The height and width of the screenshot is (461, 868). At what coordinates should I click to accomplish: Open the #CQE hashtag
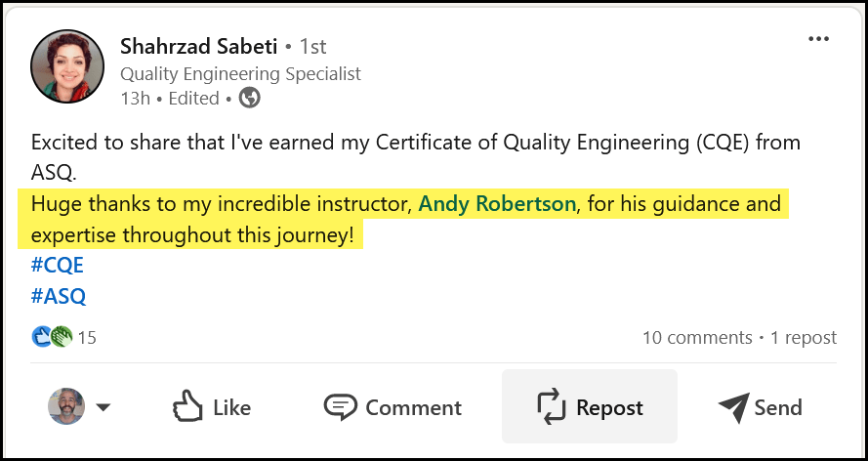point(59,266)
